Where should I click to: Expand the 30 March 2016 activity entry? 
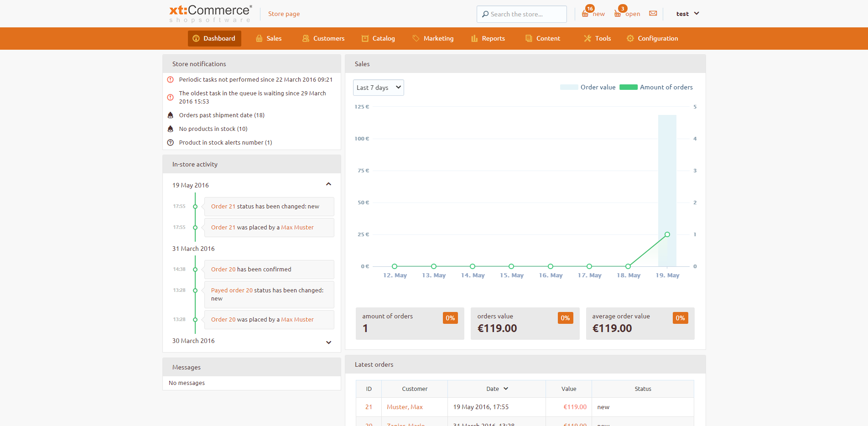point(328,342)
